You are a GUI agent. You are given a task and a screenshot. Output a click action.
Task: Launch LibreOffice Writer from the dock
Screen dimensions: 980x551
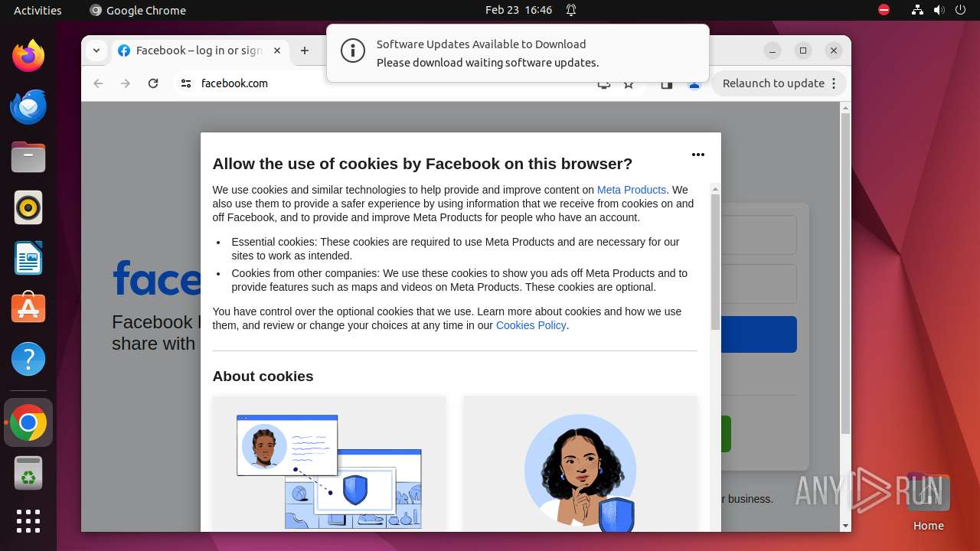[x=28, y=258]
